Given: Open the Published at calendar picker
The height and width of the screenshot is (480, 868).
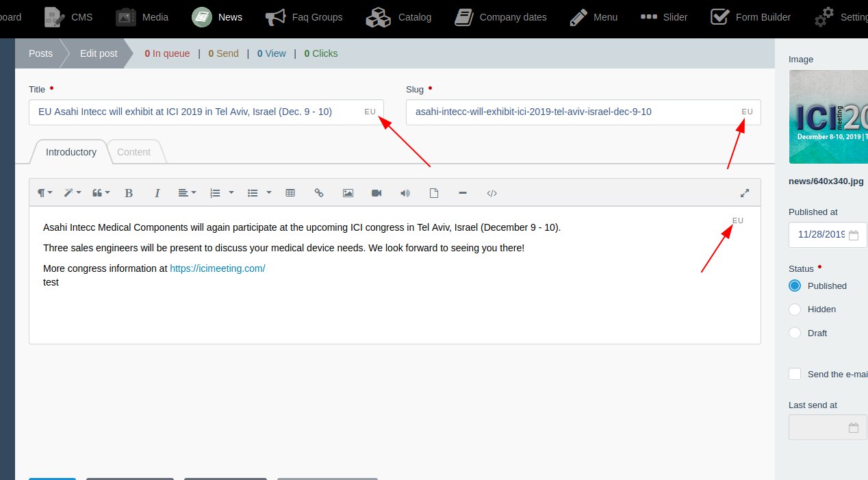Looking at the screenshot, I should (x=854, y=235).
